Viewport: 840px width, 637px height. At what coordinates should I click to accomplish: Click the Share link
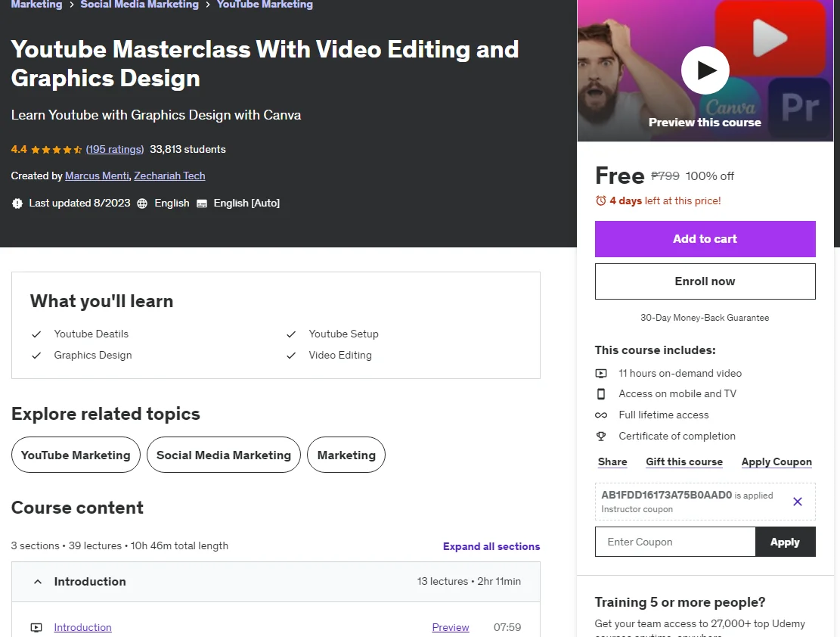pos(612,461)
